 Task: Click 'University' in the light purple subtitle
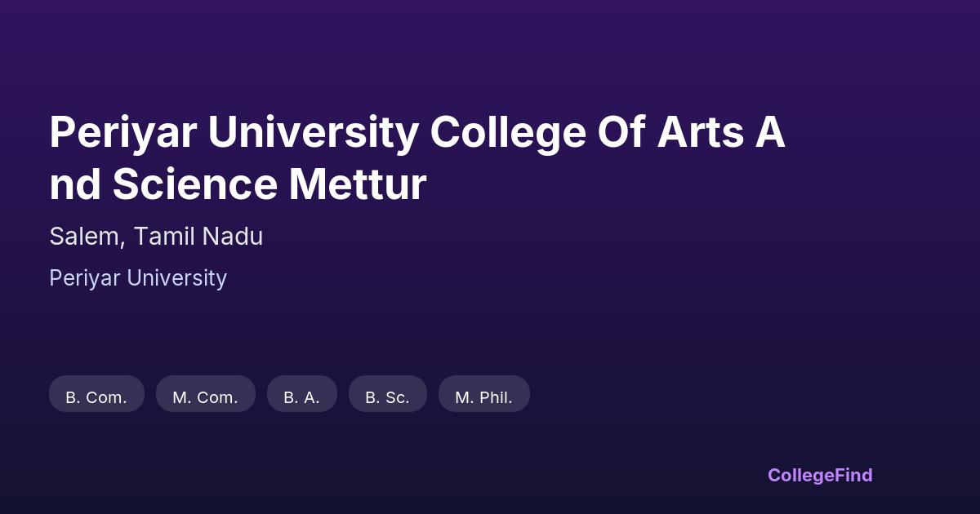click(x=176, y=278)
